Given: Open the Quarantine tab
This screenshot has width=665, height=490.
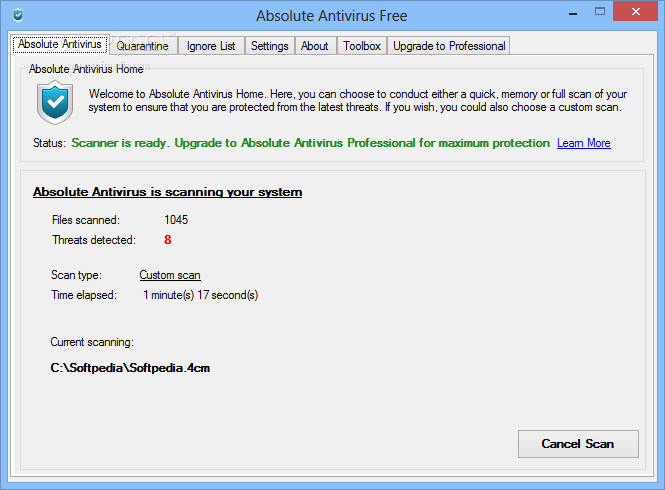Looking at the screenshot, I should [x=142, y=46].
